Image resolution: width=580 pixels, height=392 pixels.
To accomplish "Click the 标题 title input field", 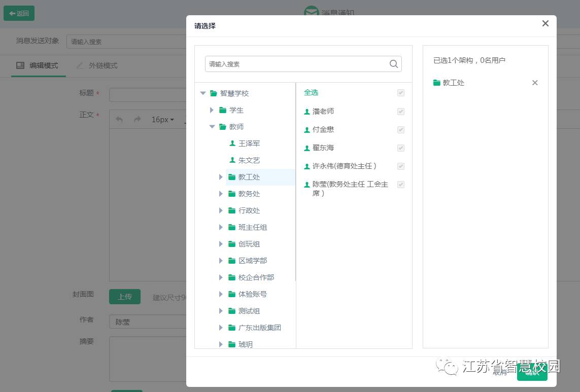I will pyautogui.click(x=148, y=95).
